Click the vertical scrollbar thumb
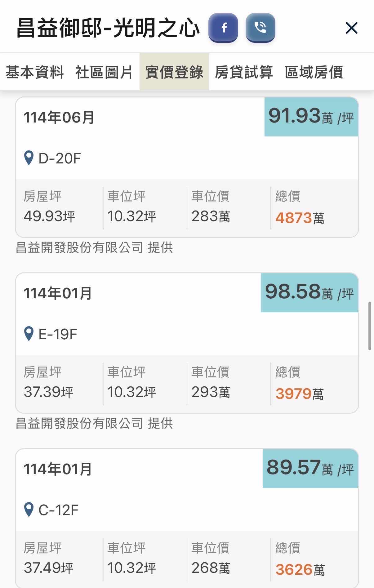 (x=370, y=326)
